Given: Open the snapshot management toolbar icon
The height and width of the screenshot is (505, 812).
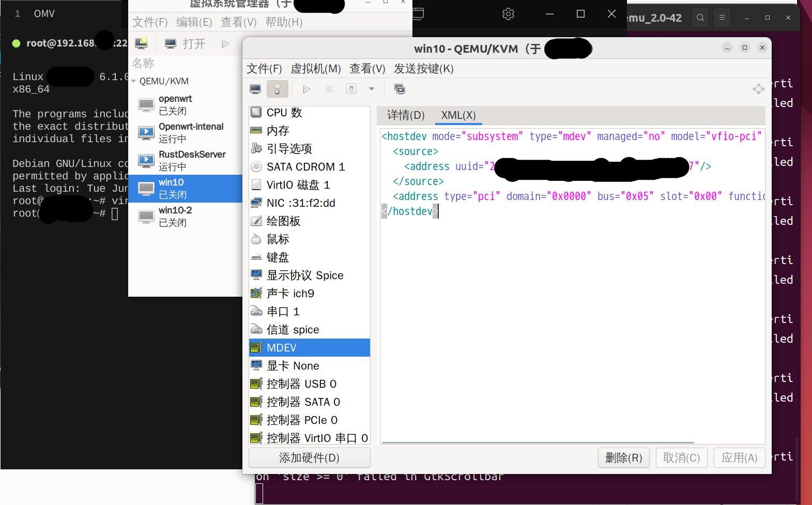Looking at the screenshot, I should pyautogui.click(x=400, y=89).
